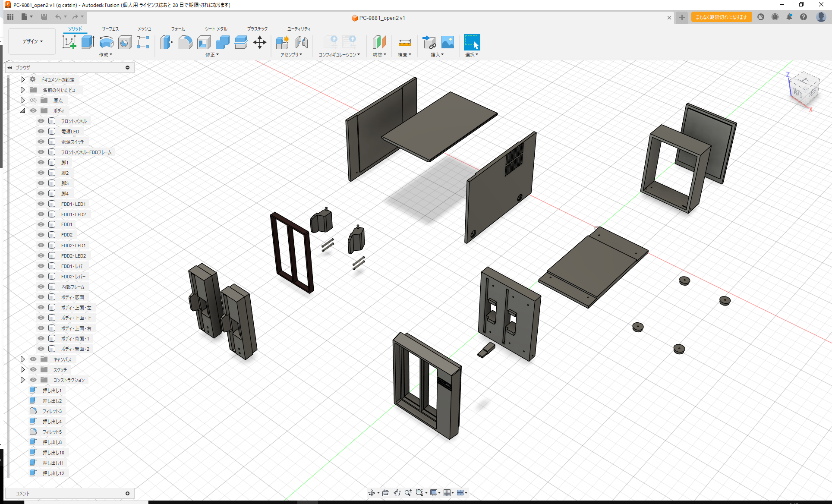Select the Measure tool in the Inspect group
The image size is (832, 504).
click(404, 42)
